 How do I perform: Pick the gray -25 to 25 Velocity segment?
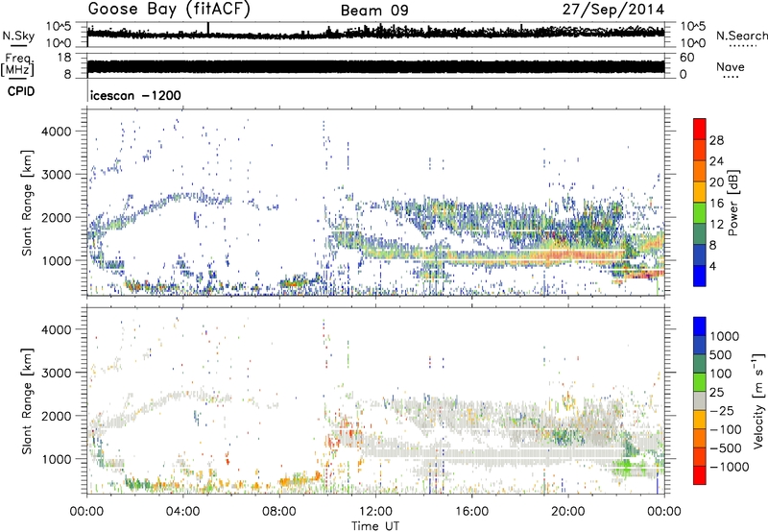pos(700,400)
